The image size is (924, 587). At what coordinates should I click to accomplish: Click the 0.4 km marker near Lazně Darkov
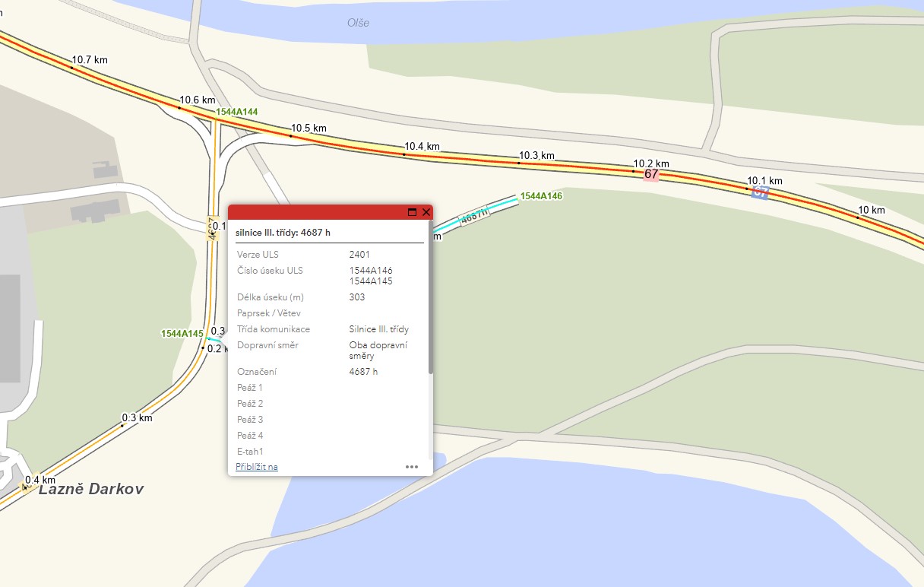(x=40, y=480)
